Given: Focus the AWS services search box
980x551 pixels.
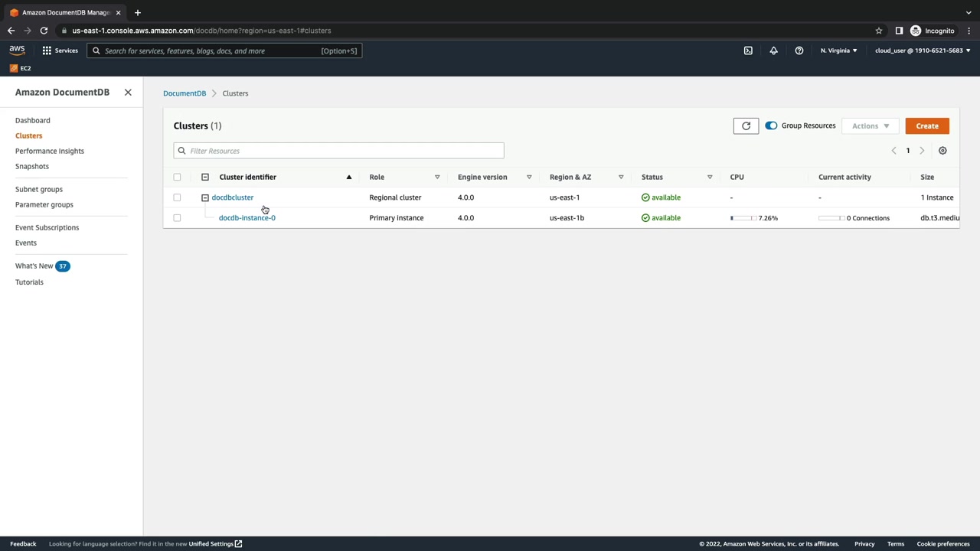Looking at the screenshot, I should tap(224, 51).
